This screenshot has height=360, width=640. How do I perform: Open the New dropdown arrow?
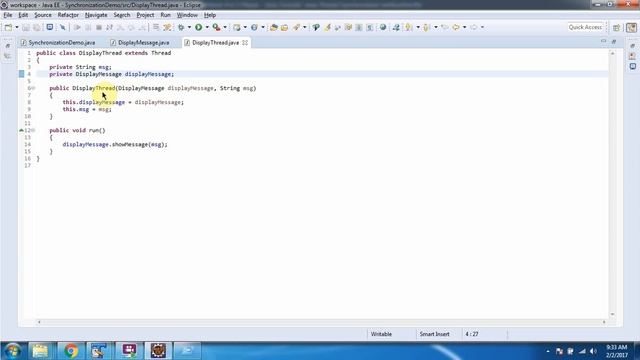tap(17, 27)
